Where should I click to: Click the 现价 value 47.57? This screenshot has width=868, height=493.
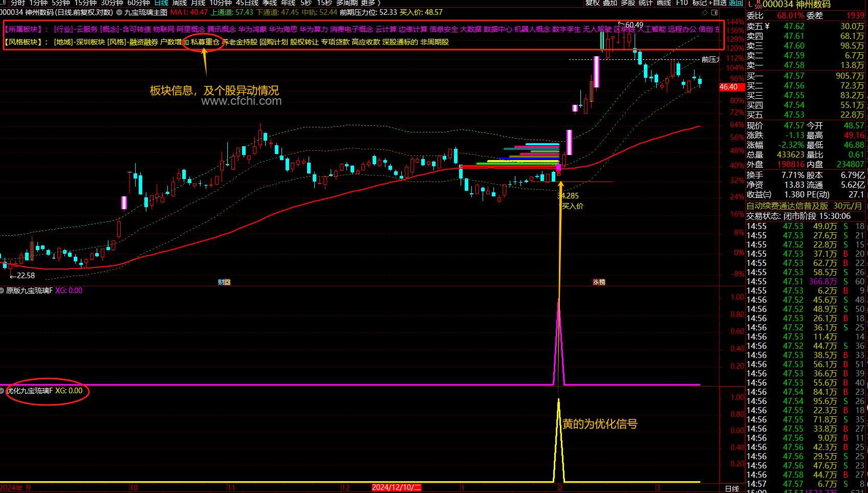[x=794, y=125]
